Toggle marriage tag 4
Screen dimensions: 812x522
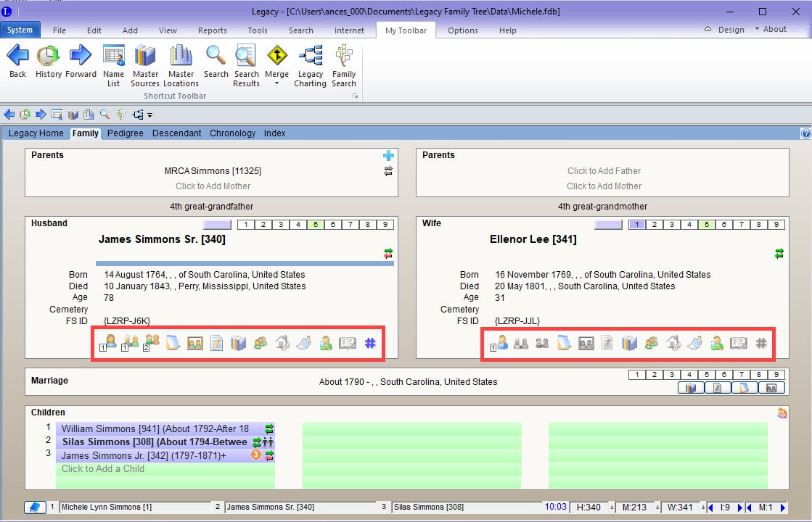[x=689, y=375]
